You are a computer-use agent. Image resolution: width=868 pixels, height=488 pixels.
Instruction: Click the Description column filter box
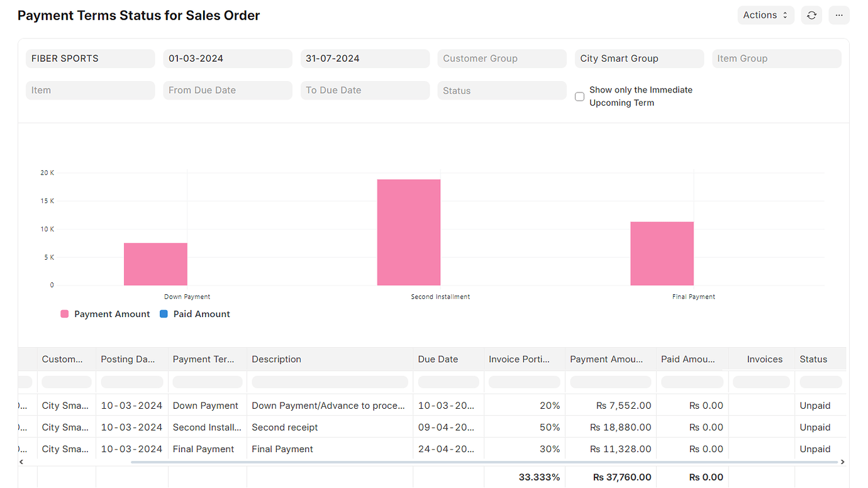pos(330,382)
